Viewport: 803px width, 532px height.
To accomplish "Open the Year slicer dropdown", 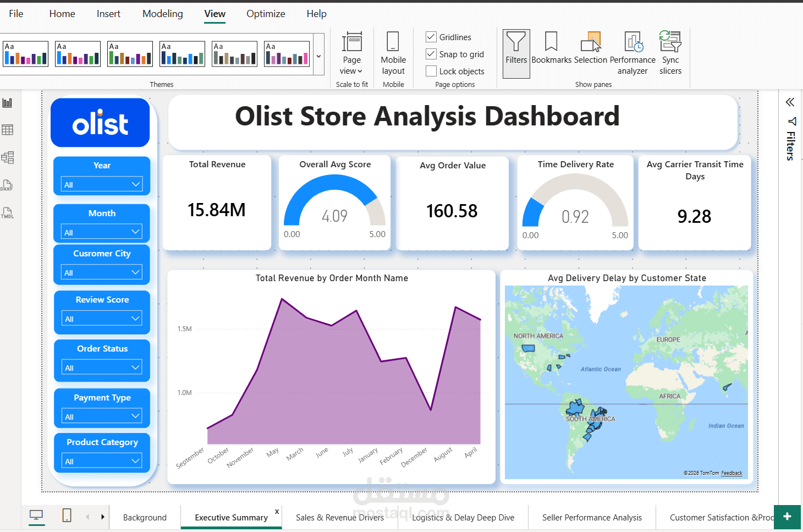I will click(102, 184).
